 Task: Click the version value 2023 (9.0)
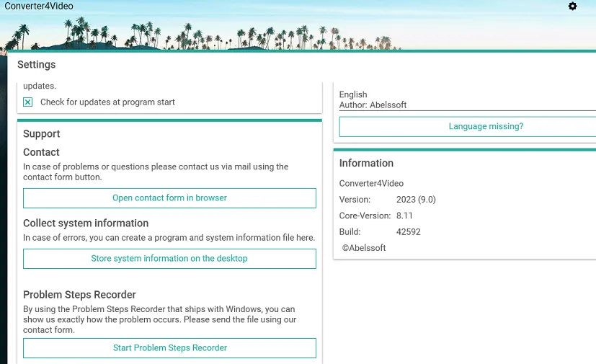pyautogui.click(x=416, y=200)
